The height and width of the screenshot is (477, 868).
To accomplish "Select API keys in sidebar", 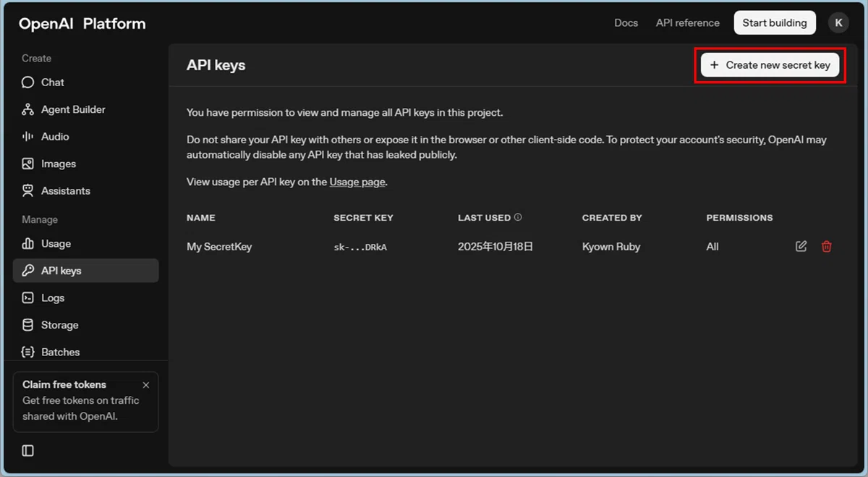I will point(85,271).
